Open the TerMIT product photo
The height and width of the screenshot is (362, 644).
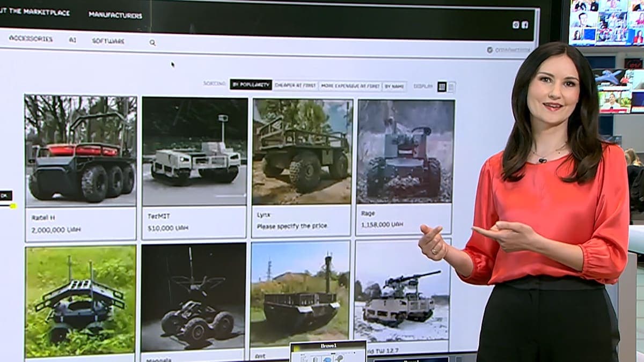[195, 151]
